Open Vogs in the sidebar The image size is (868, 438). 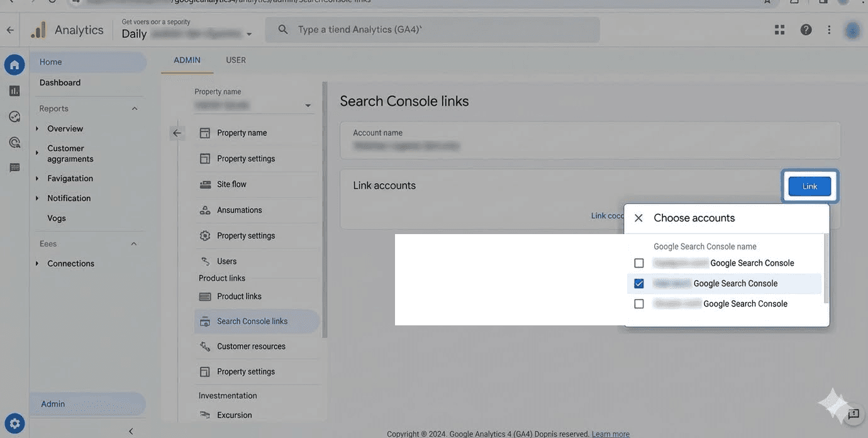pyautogui.click(x=57, y=218)
